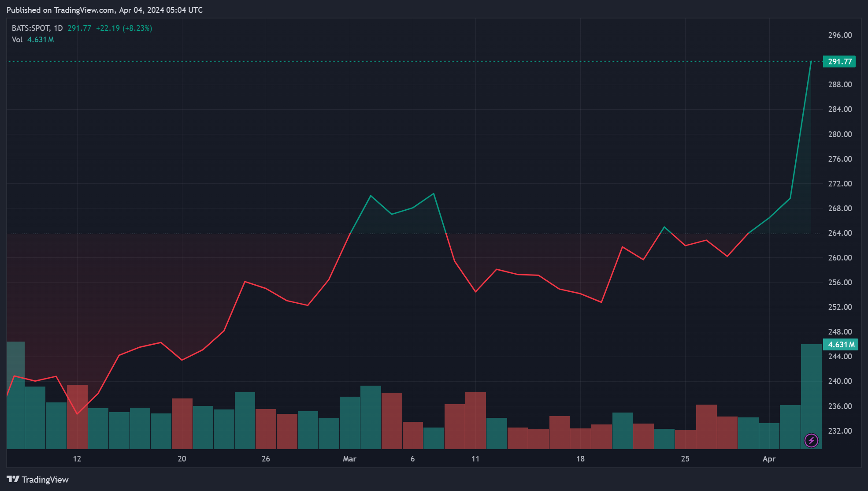Click the TradingView logo at bottom left
The width and height of the screenshot is (868, 491).
pyautogui.click(x=38, y=480)
